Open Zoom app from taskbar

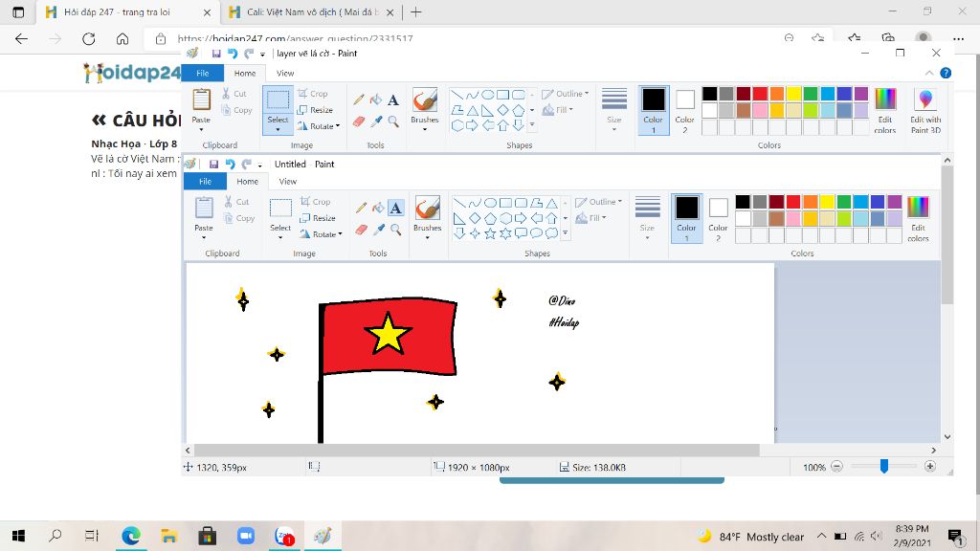(246, 536)
